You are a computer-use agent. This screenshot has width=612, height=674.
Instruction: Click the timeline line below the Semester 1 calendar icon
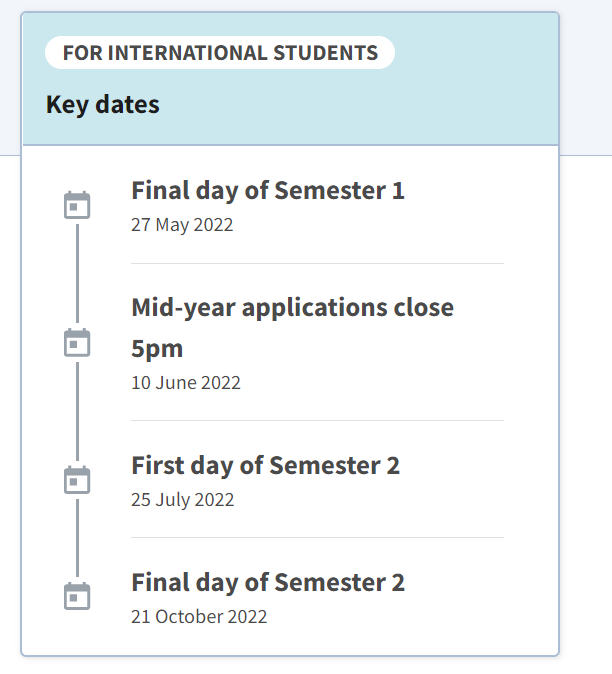click(77, 273)
